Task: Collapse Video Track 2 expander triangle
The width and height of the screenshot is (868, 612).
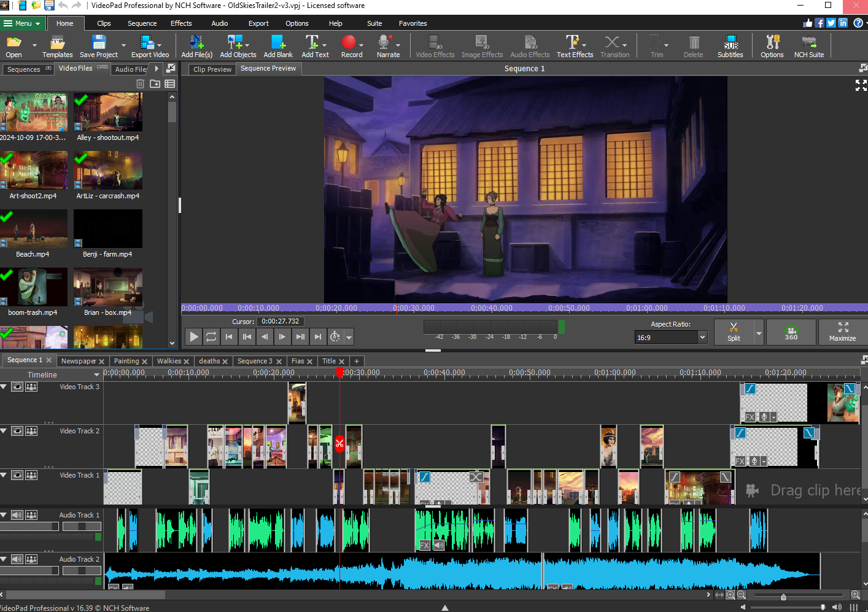Action: pos(4,431)
